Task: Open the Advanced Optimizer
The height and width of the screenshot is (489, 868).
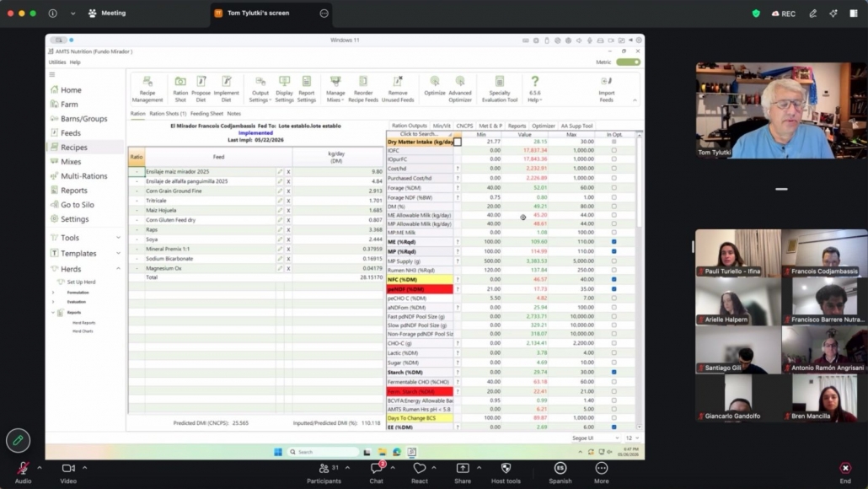Action: pyautogui.click(x=460, y=89)
